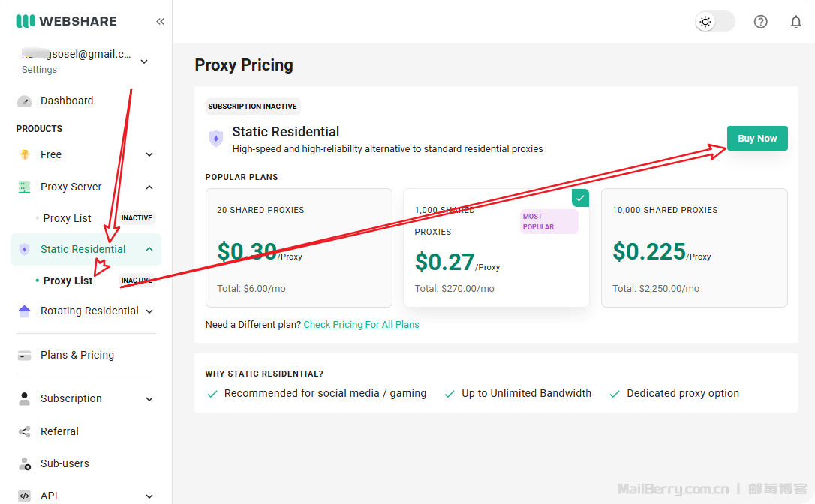Collapse the sidebar with double-chevron icon
Viewport: 815px width, 504px height.
pyautogui.click(x=160, y=21)
